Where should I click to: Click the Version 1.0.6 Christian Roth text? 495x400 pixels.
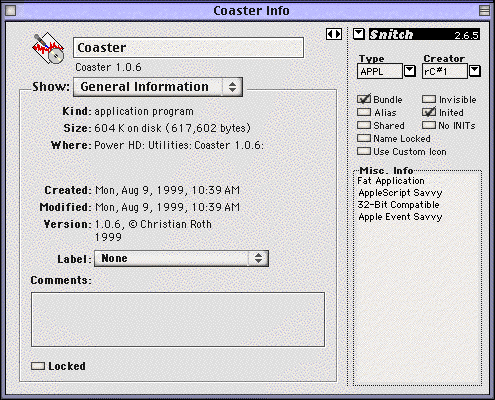click(153, 230)
